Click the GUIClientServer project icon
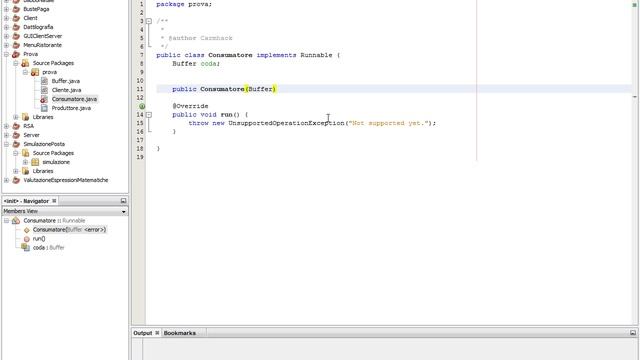The width and height of the screenshot is (640, 360). click(16, 36)
